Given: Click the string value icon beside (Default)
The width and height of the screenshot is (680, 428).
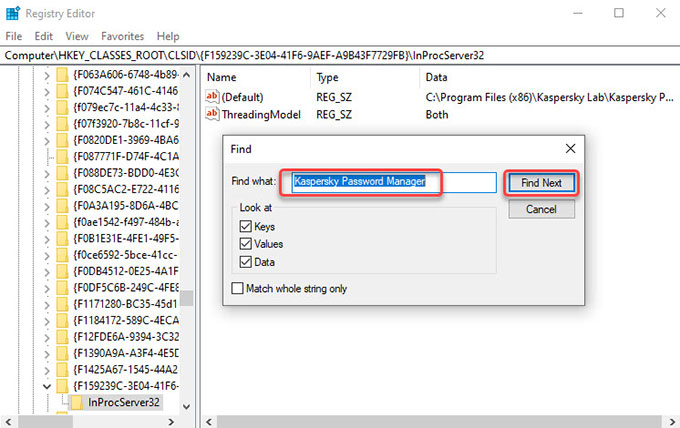Looking at the screenshot, I should point(212,96).
